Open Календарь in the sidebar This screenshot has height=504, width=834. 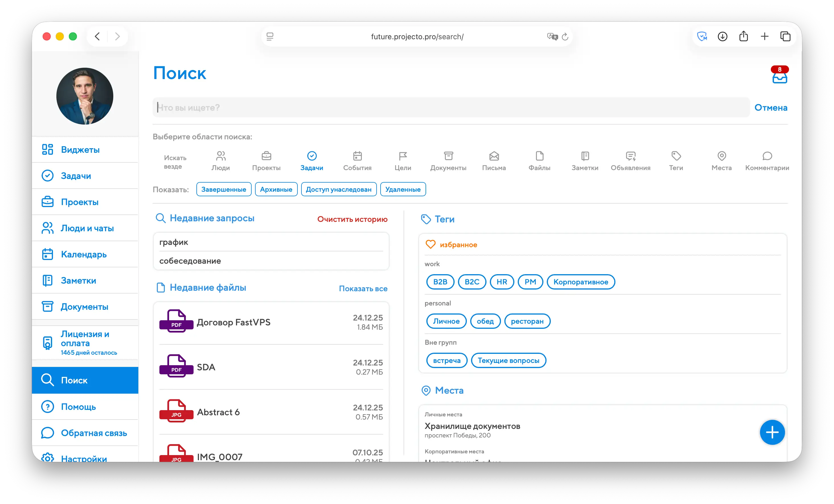[84, 254]
